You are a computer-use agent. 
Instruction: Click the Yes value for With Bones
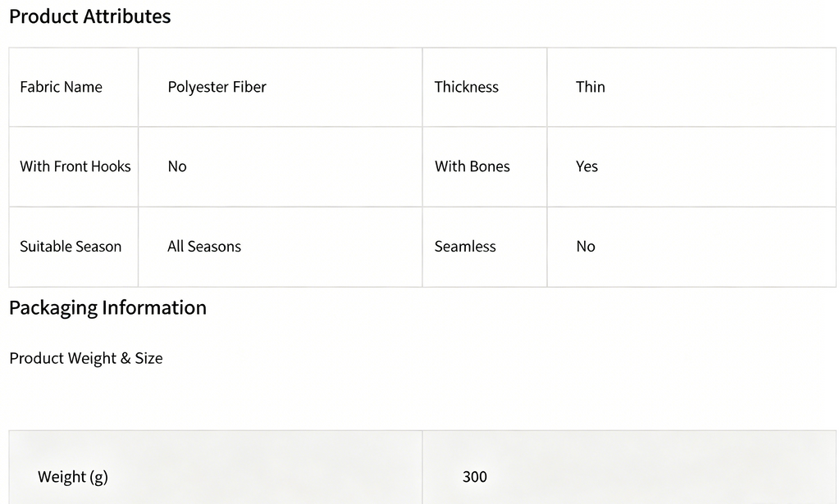point(587,166)
